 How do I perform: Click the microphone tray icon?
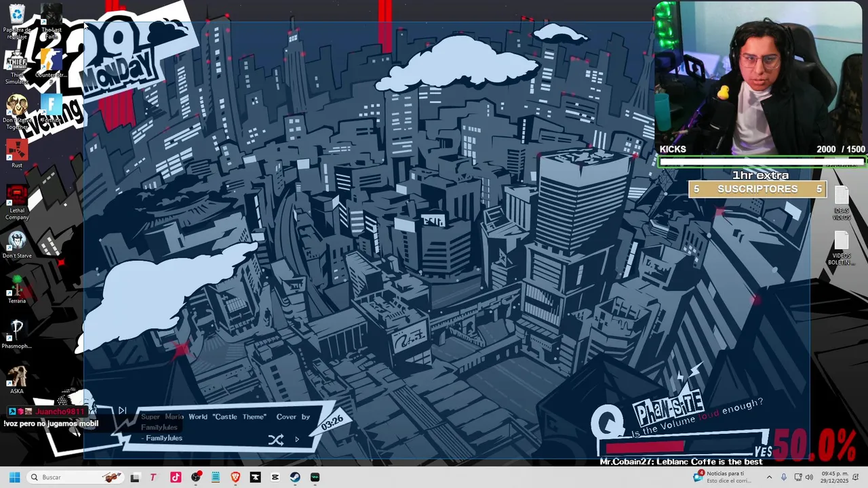(784, 477)
